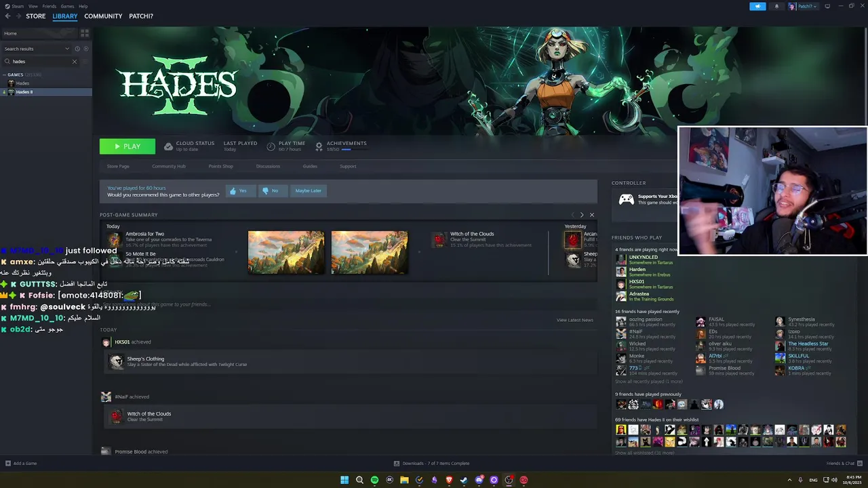Viewport: 868px width, 488px height.
Task: Open the Points Shop link
Action: (x=220, y=166)
